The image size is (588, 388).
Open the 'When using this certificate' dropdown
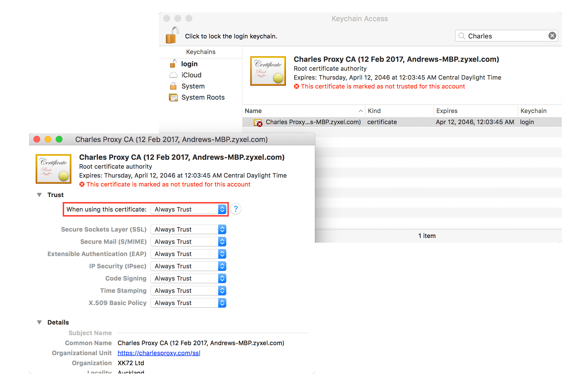coord(188,209)
